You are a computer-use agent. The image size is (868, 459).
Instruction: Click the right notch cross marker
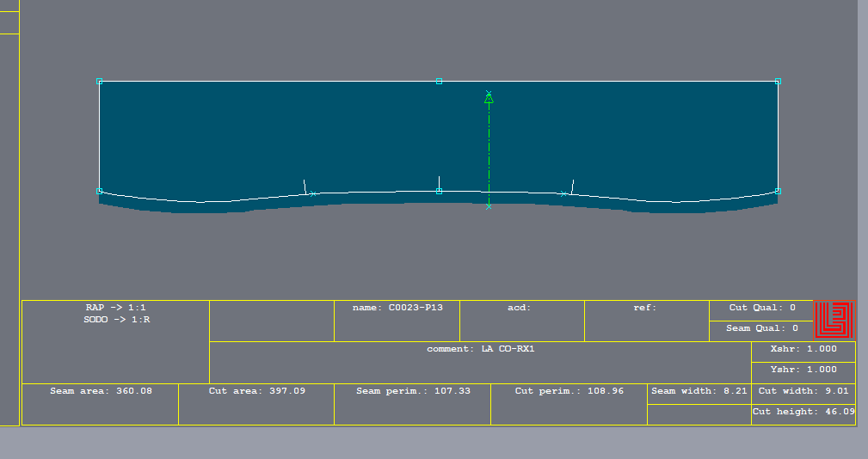563,193
